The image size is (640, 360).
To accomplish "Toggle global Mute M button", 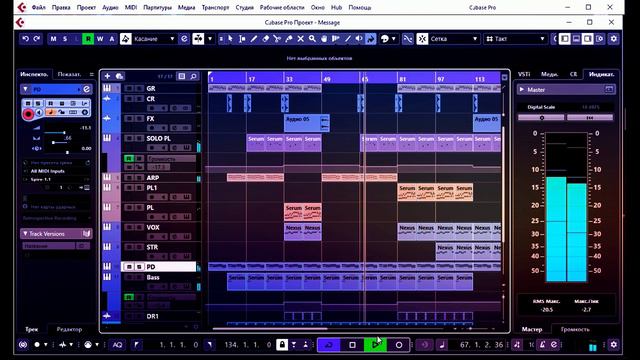I will [x=53, y=39].
